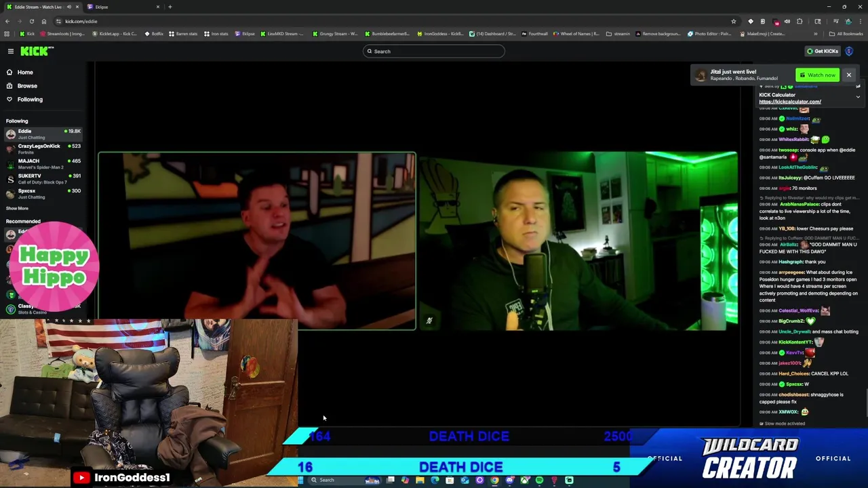This screenshot has height=488, width=868.
Task: Open the Fourthwall bookmark
Action: (x=534, y=33)
